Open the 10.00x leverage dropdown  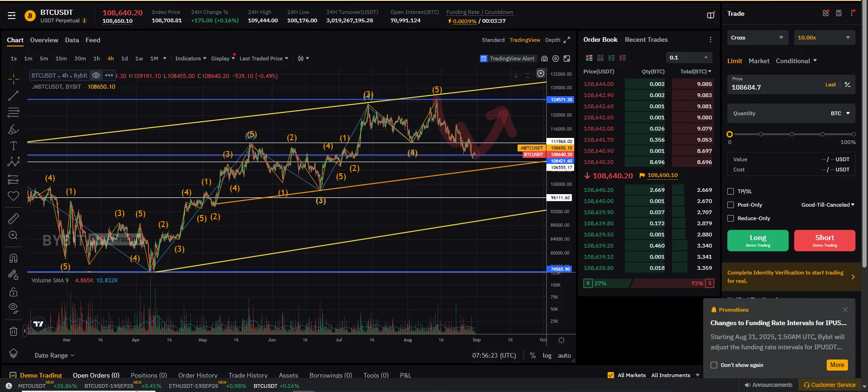point(824,38)
